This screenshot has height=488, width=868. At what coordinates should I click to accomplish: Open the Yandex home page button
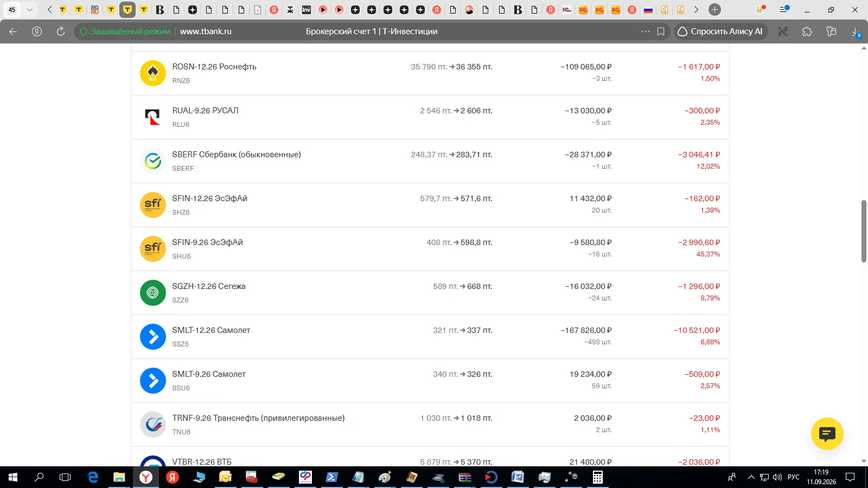tap(37, 31)
